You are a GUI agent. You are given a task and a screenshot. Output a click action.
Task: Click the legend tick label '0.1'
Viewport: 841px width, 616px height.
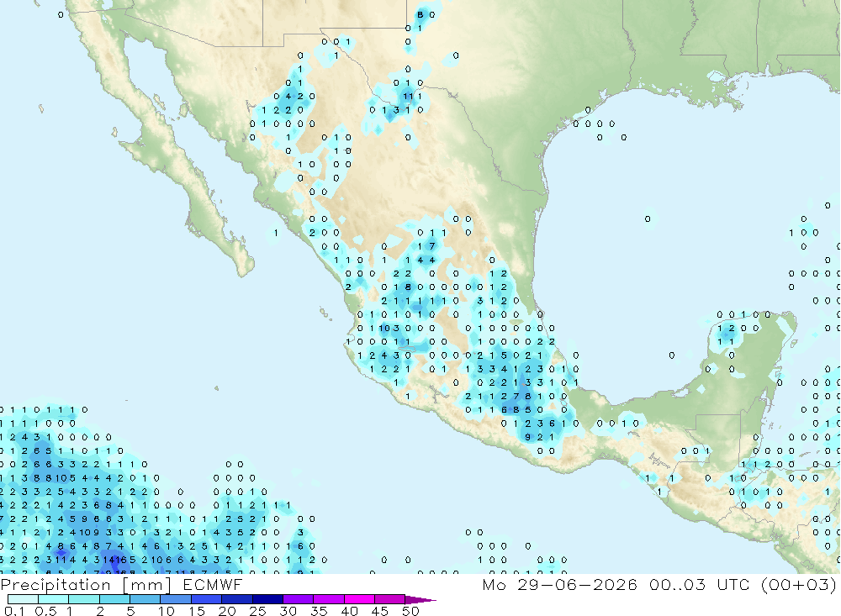(14, 611)
